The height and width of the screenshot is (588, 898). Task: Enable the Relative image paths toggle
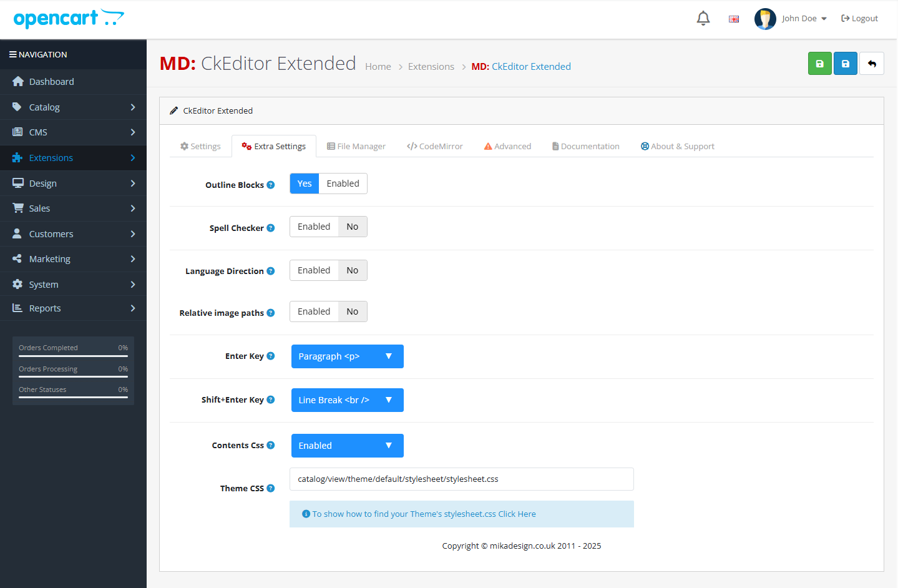pyautogui.click(x=314, y=311)
